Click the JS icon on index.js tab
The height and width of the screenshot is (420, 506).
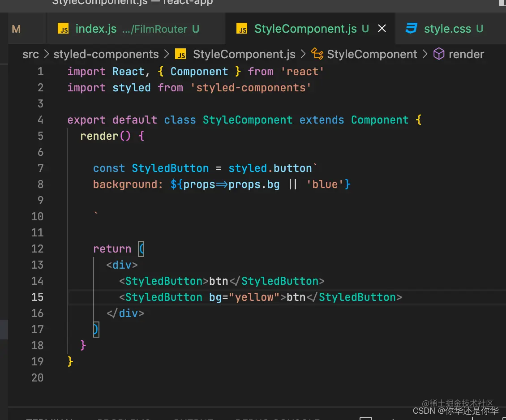63,29
